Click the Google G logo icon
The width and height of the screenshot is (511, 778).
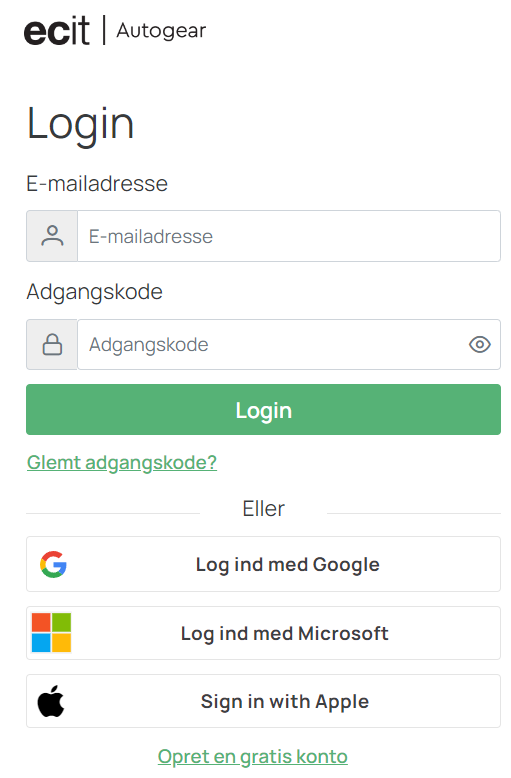coord(54,565)
